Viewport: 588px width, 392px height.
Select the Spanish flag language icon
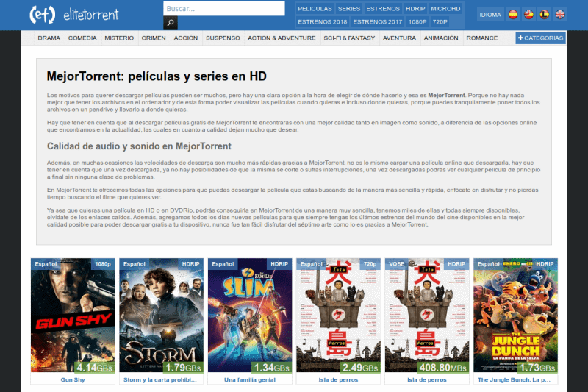[x=512, y=15]
